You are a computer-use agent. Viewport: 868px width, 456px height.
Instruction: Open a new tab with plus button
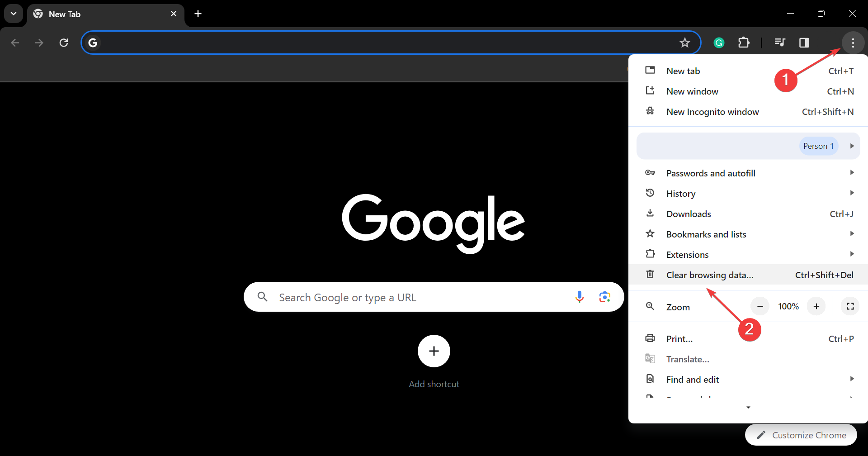[x=198, y=14]
